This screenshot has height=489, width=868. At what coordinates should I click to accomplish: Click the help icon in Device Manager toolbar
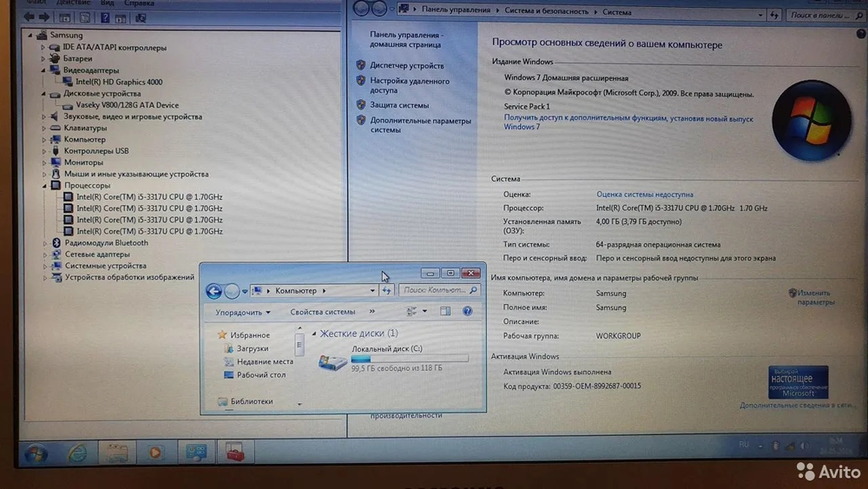[x=105, y=17]
